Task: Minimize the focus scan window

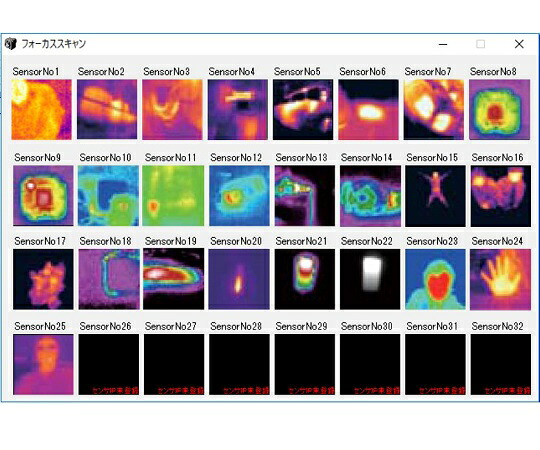Action: coord(443,44)
